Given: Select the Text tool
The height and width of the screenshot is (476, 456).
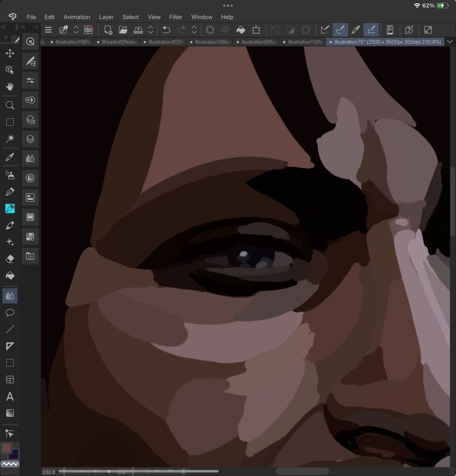Looking at the screenshot, I should tap(10, 397).
